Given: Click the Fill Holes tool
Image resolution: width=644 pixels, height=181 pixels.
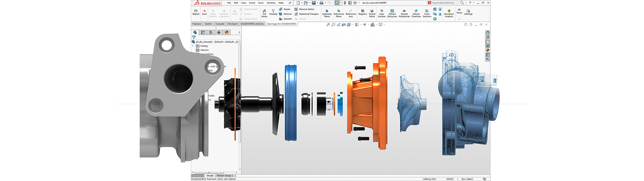Looking at the screenshot, I should pyautogui.click(x=264, y=13).
